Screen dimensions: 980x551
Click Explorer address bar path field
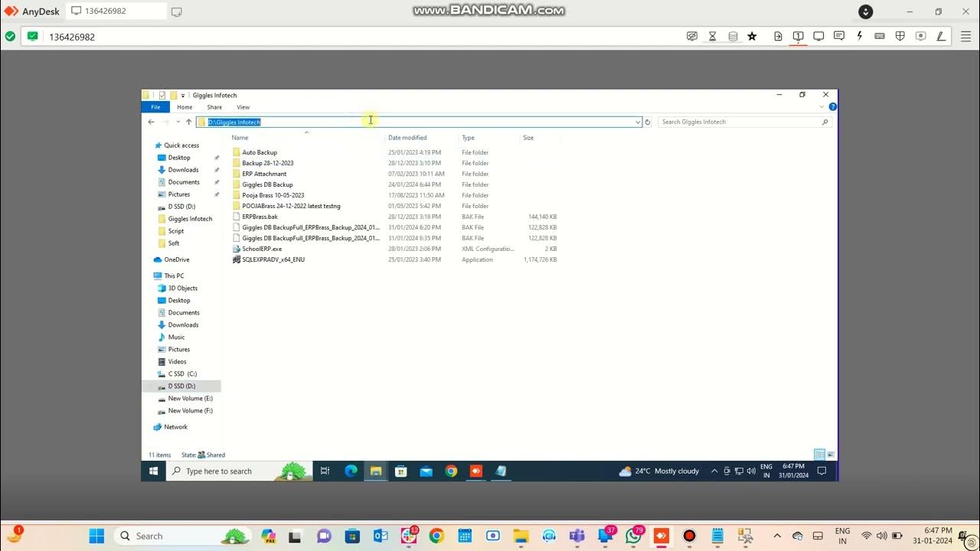point(419,122)
